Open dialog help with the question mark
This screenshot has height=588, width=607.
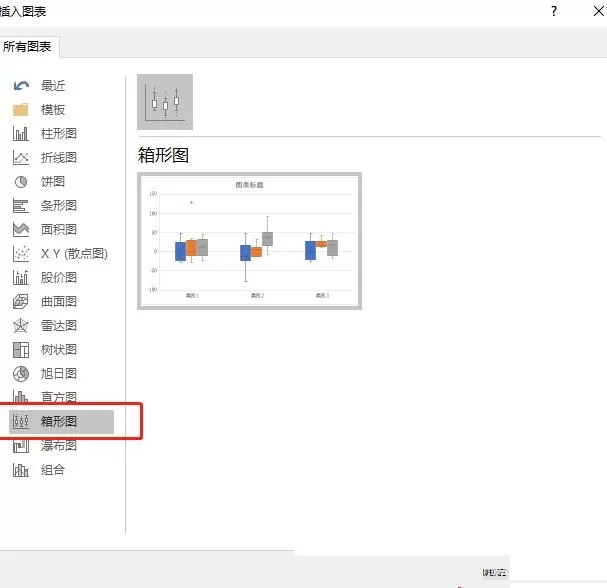tap(554, 11)
